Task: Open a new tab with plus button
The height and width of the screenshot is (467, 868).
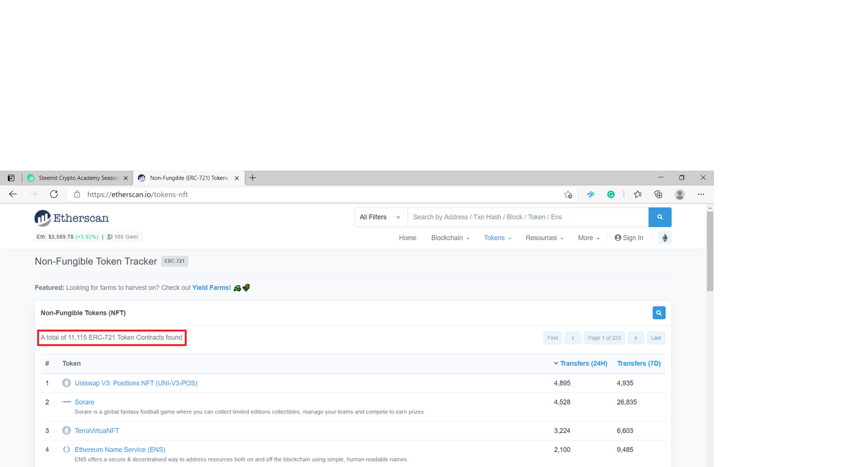Action: (252, 178)
